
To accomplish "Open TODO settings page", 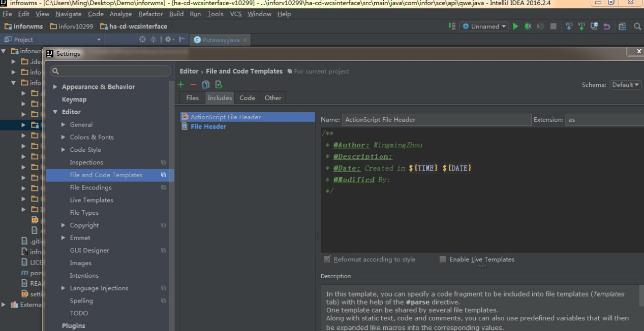I will 79,313.
